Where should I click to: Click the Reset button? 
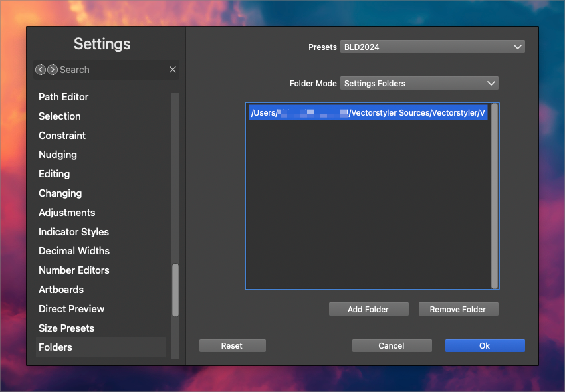click(232, 345)
